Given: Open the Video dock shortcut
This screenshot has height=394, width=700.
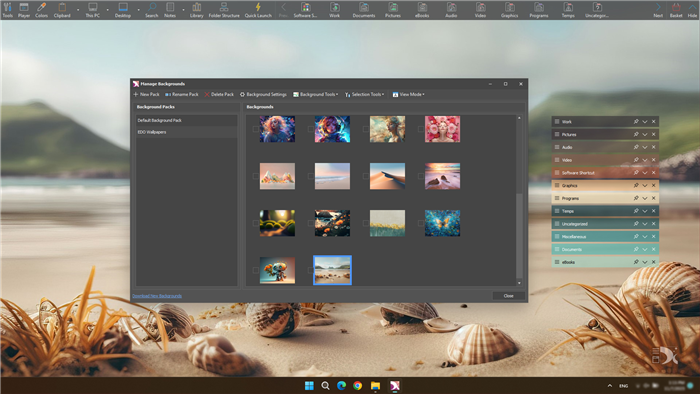Looking at the screenshot, I should coord(480,9).
